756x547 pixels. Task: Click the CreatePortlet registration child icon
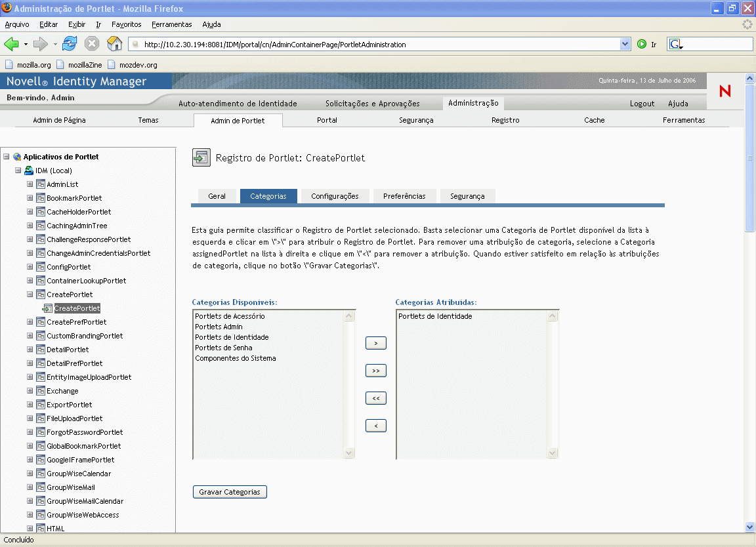coord(47,308)
